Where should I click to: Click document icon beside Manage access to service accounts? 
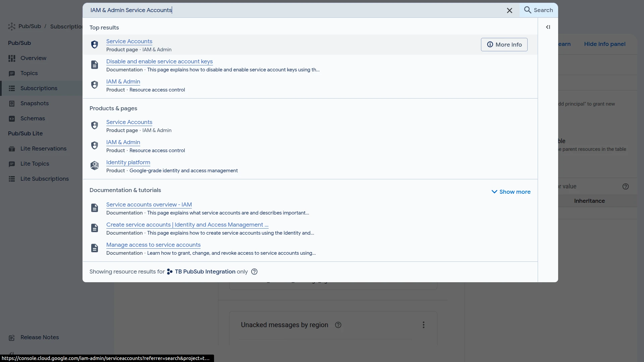[x=95, y=248]
